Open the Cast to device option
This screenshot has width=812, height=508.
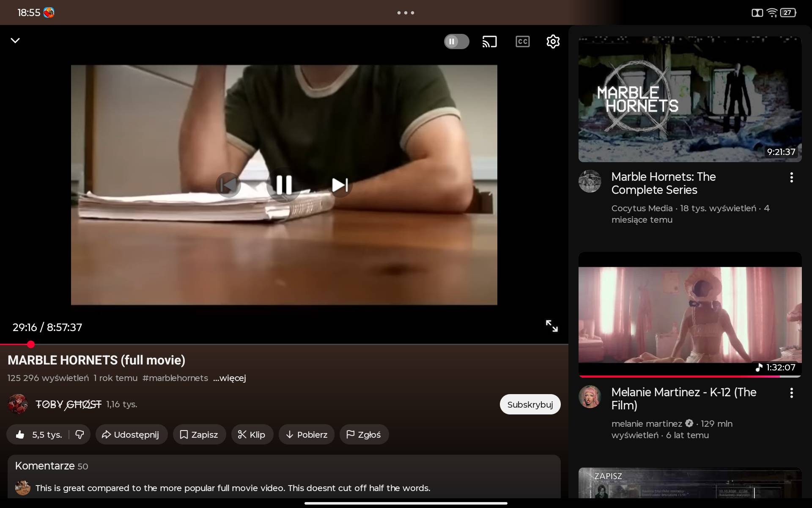pos(489,41)
